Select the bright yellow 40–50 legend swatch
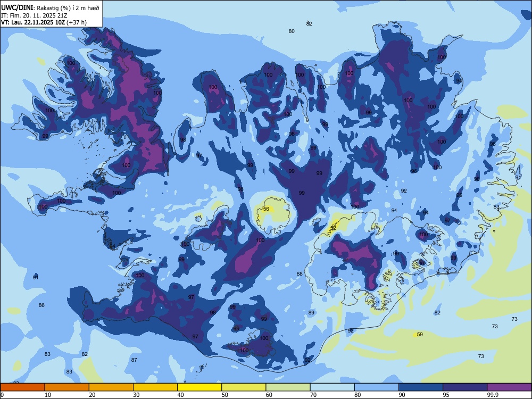The image size is (532, 399). pos(199,387)
